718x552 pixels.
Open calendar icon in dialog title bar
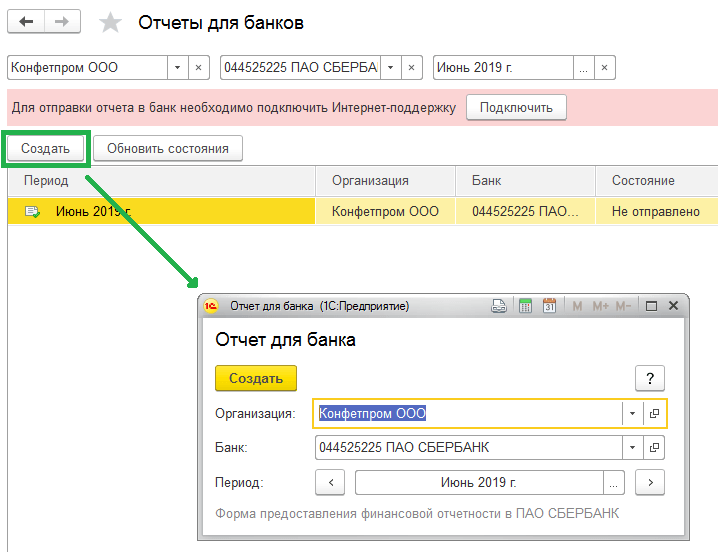coord(549,306)
